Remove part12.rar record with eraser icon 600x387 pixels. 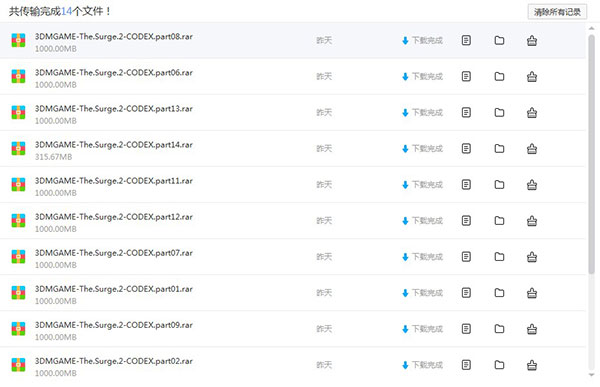coord(532,221)
